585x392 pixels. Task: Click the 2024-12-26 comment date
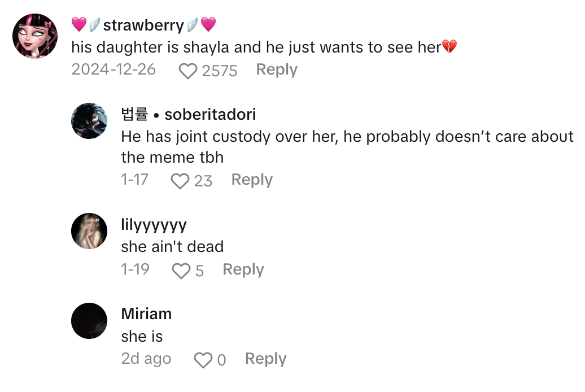113,69
